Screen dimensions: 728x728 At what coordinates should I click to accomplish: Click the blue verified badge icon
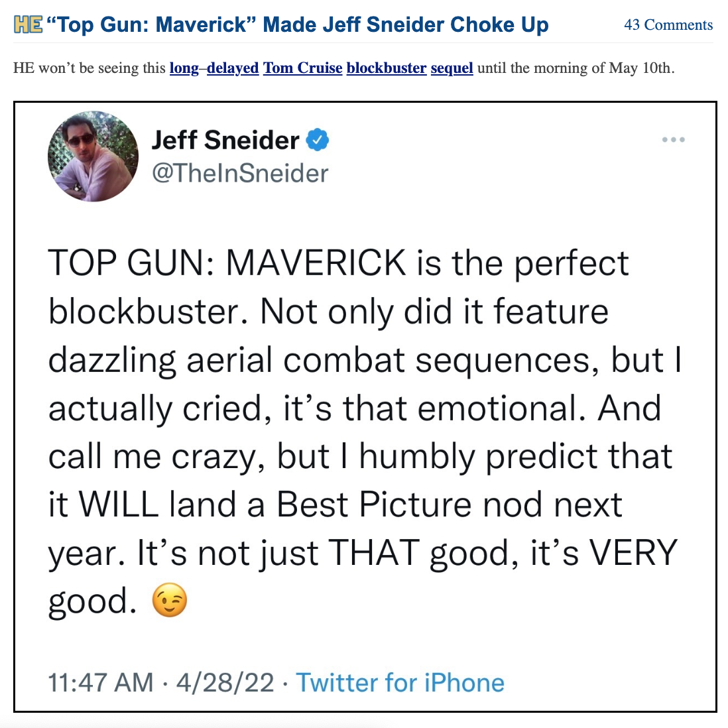(318, 141)
